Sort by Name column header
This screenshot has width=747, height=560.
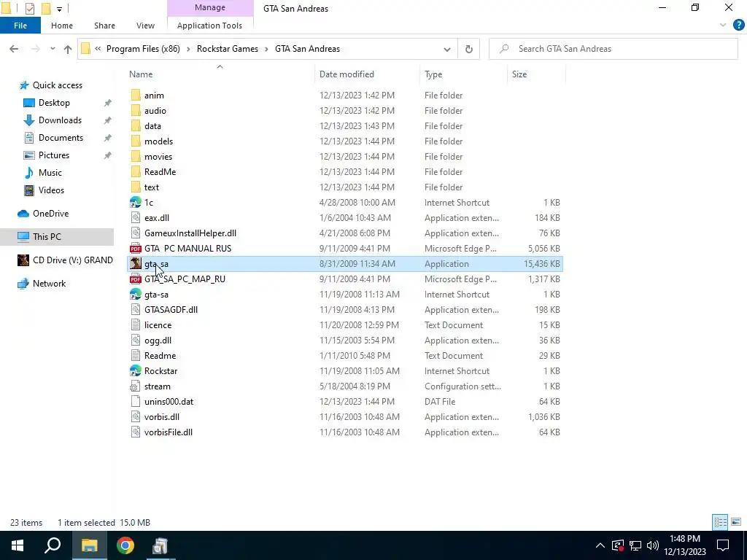pyautogui.click(x=141, y=74)
